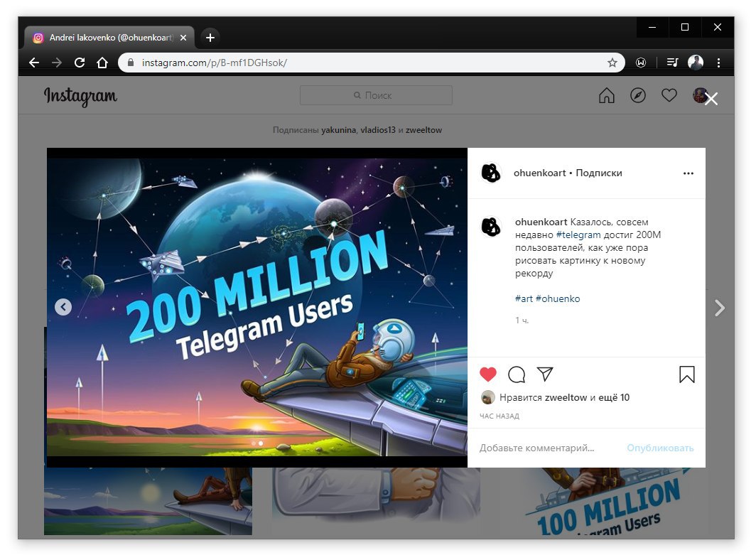Open Chrome three-dot menu

pyautogui.click(x=718, y=63)
